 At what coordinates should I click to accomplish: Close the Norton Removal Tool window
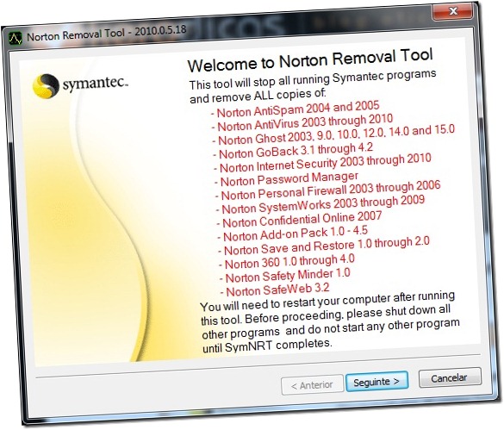pyautogui.click(x=453, y=11)
